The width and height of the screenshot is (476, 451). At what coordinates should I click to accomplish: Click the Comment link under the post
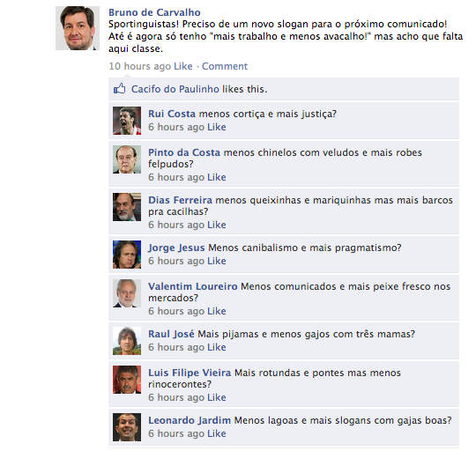tap(225, 66)
